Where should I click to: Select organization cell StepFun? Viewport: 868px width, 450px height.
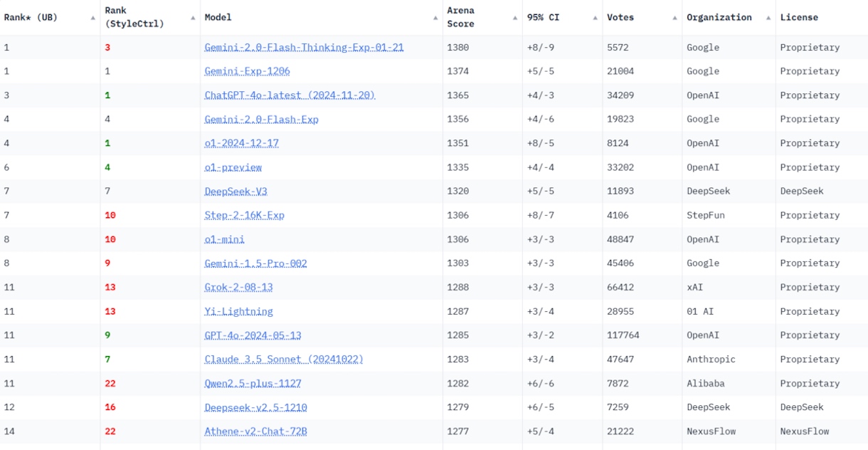(x=706, y=215)
